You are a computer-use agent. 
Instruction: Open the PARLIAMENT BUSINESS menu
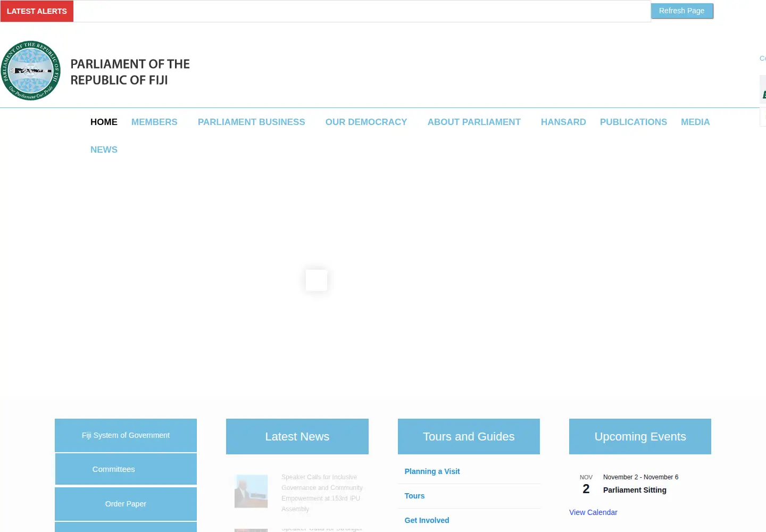click(252, 122)
